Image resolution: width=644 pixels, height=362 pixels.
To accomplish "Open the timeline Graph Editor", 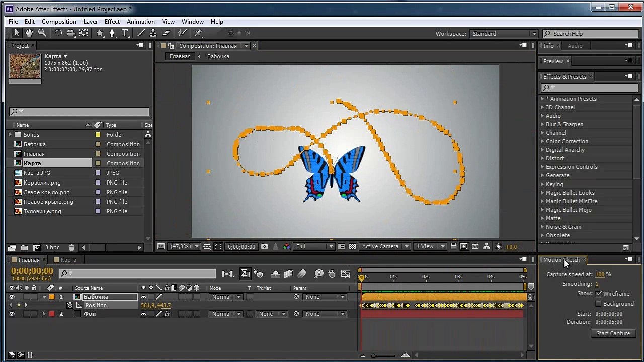I will (345, 274).
